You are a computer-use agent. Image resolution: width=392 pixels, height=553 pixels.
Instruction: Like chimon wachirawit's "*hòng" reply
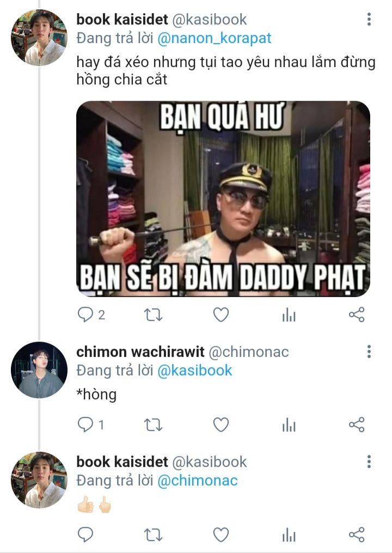point(221,424)
